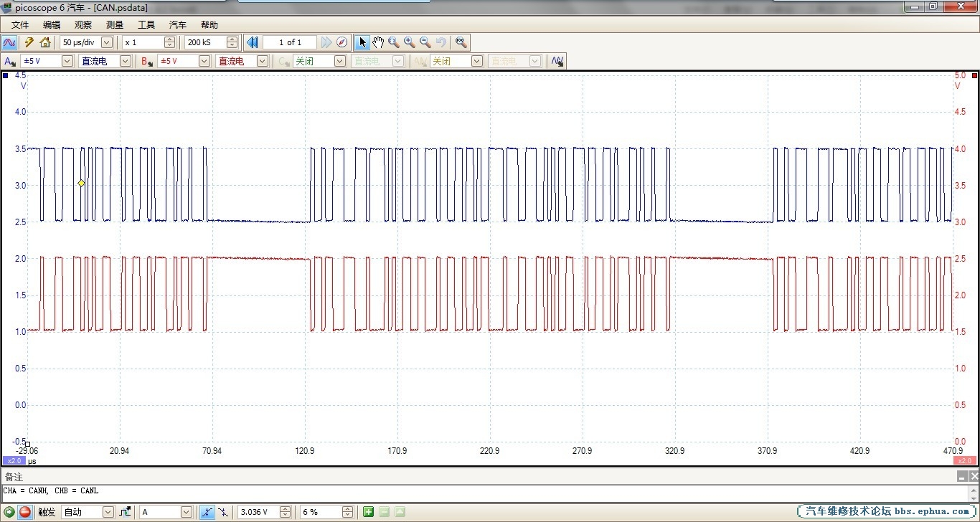Go to the first waveform buffer

coord(252,42)
